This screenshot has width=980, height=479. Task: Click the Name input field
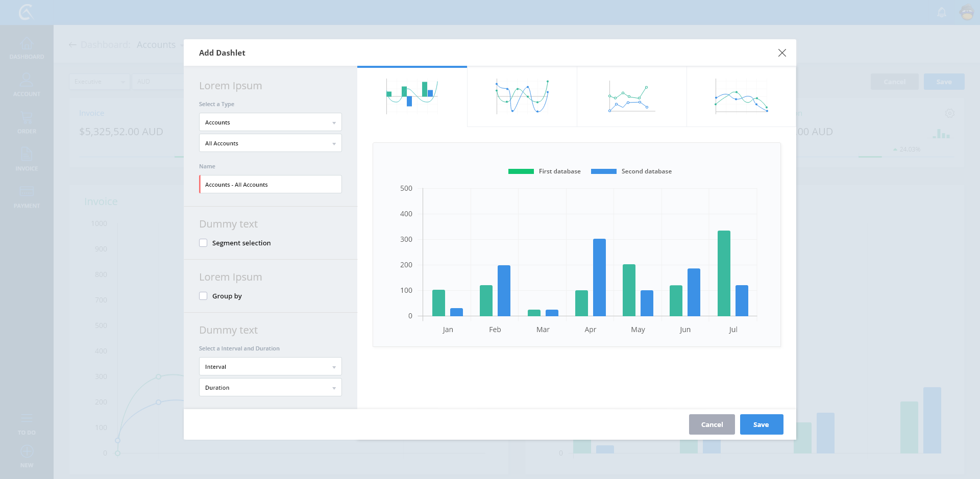[x=270, y=185]
